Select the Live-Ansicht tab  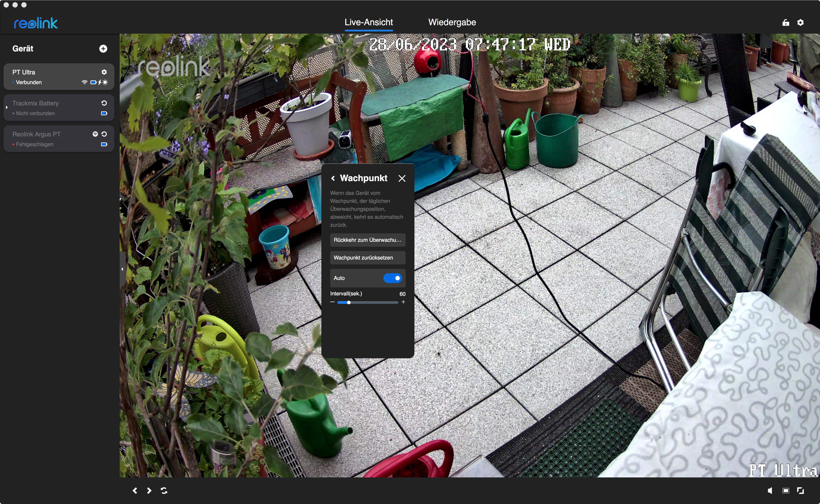368,22
